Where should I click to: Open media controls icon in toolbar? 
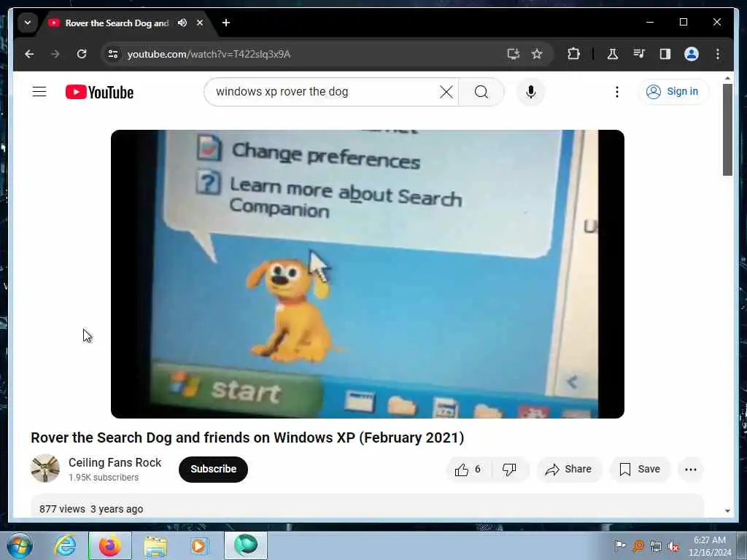(639, 54)
